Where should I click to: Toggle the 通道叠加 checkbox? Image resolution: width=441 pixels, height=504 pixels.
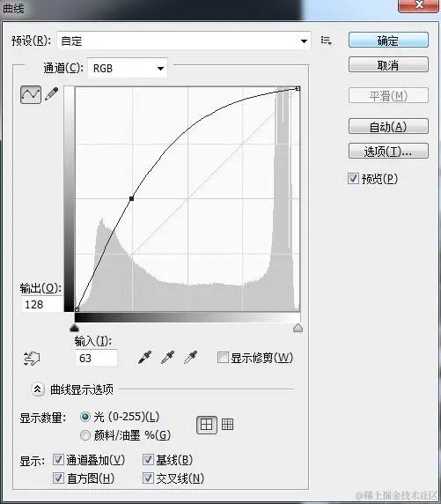coord(58,460)
